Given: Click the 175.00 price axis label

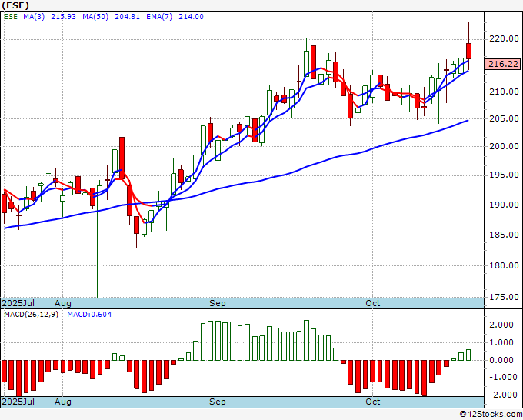Looking at the screenshot, I should click(504, 297).
